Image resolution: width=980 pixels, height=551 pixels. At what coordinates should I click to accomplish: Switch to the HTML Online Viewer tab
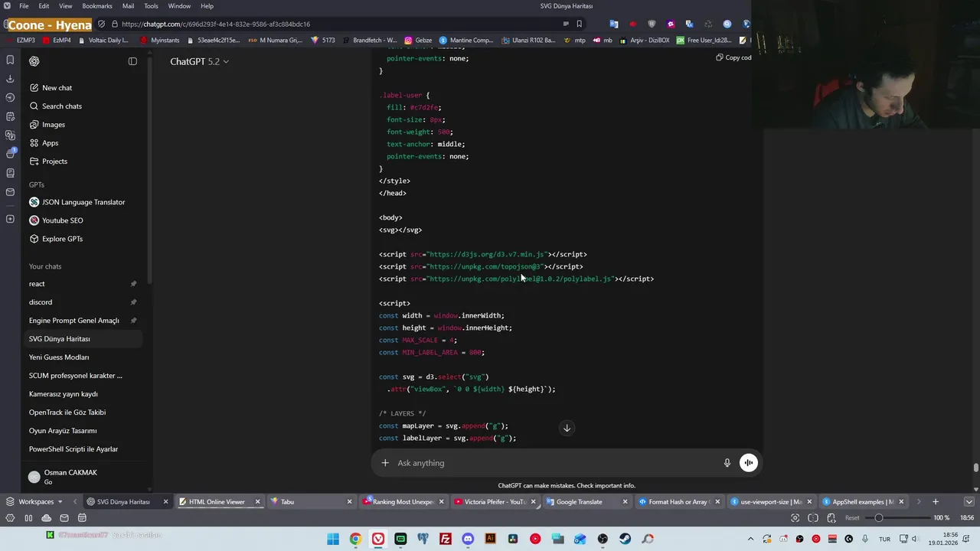pos(217,502)
